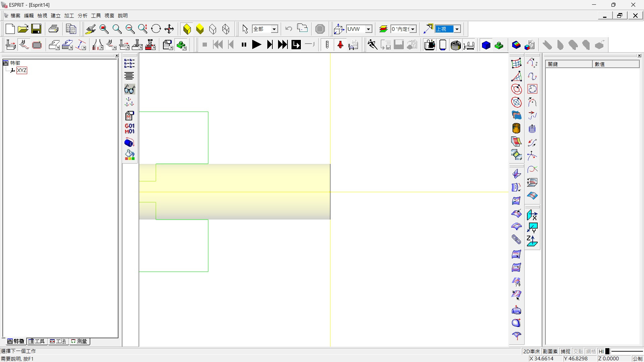
Task: Switch to the 工具 tab
Action: coord(37,341)
